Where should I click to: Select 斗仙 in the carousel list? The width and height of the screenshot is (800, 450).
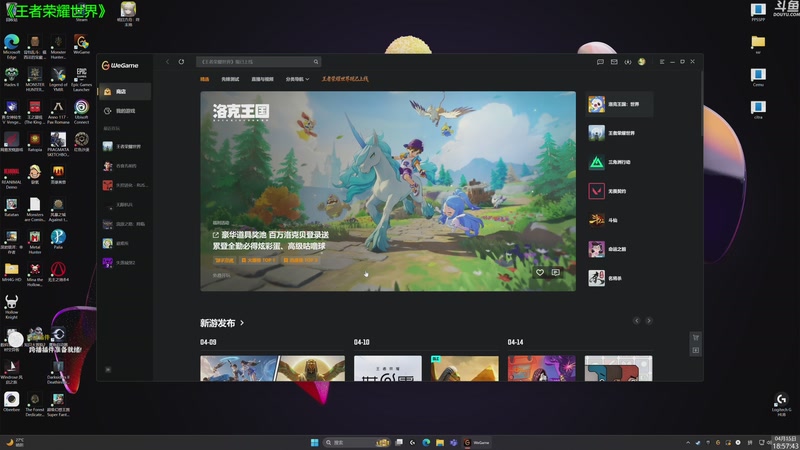619,220
